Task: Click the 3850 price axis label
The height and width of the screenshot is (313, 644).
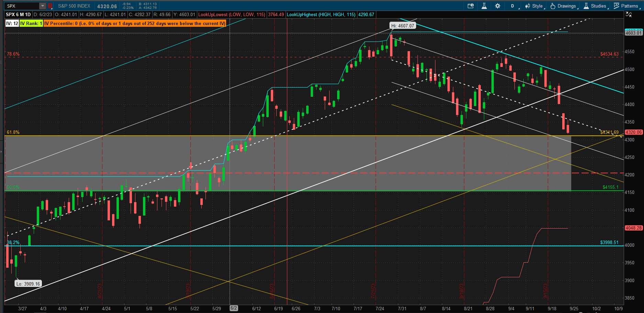Action: coord(630,298)
